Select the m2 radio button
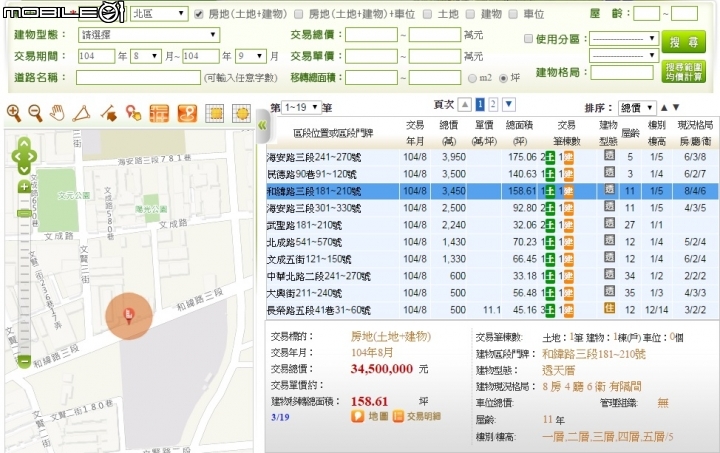Screen dimensions: 720x453 coord(472,78)
